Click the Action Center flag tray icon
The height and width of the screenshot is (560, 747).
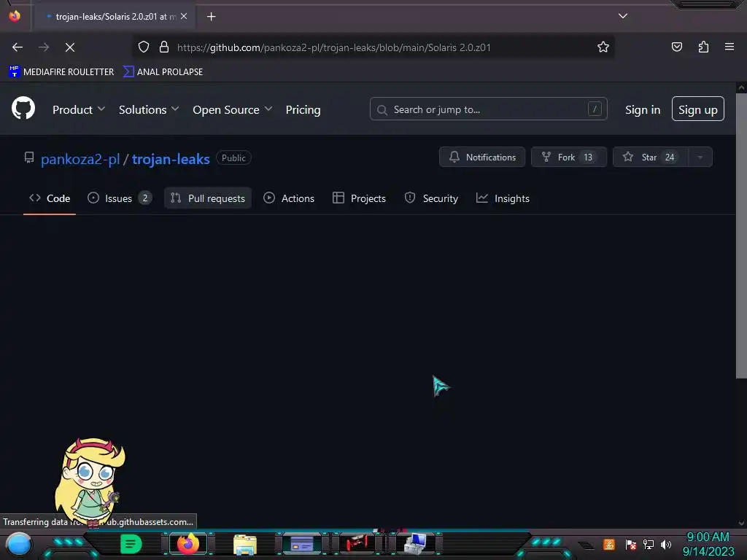pos(630,545)
